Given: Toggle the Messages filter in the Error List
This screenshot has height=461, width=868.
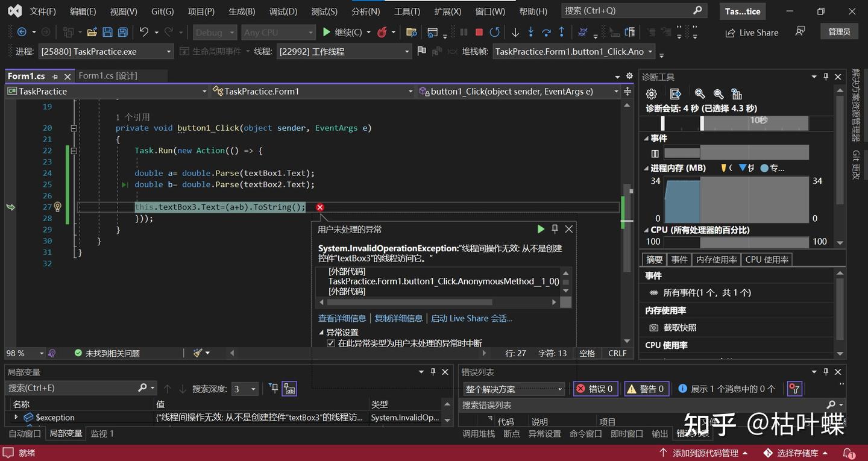Looking at the screenshot, I should (726, 389).
